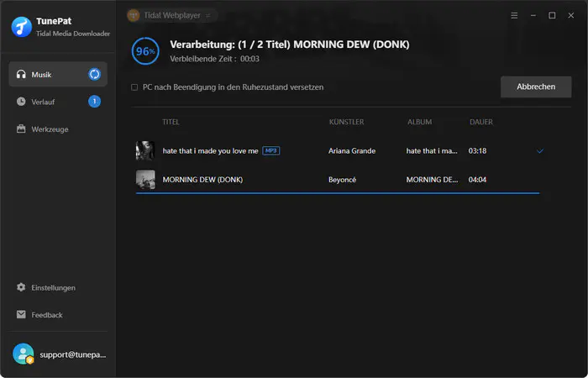This screenshot has width=588, height=378.
Task: Open the Verlauf history section
Action: [58, 102]
